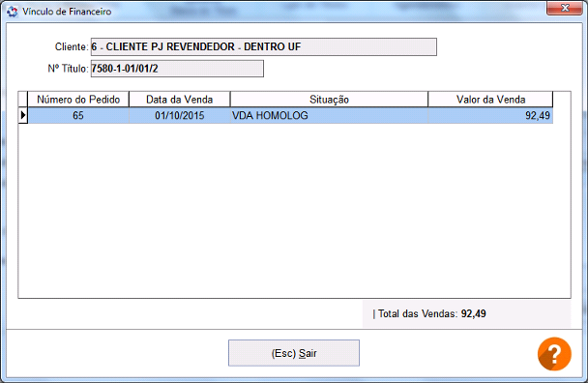Image resolution: width=588 pixels, height=383 pixels.
Task: Click the orange help question mark icon
Action: 554,354
